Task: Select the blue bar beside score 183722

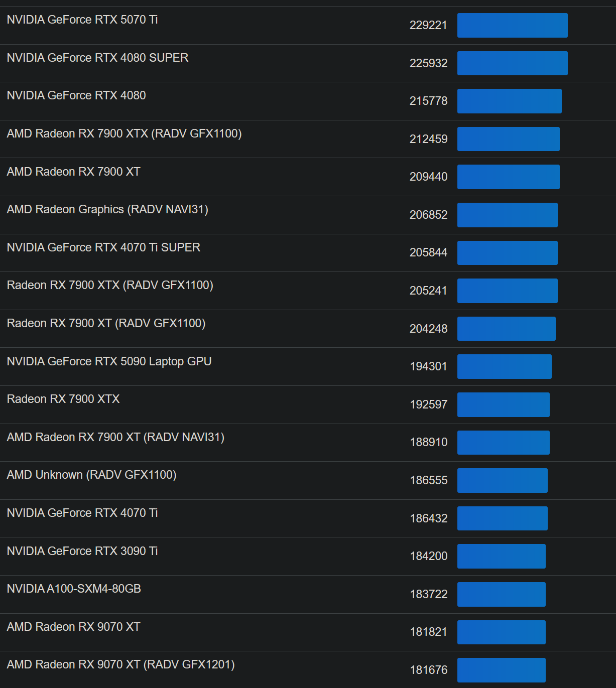Action: point(502,594)
